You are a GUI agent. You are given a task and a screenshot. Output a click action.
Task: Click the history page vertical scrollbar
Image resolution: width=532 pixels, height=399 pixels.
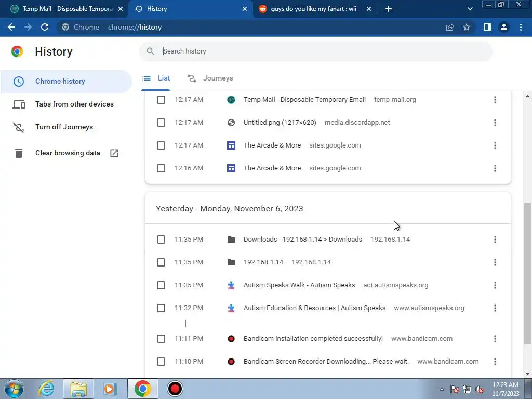pyautogui.click(x=527, y=273)
